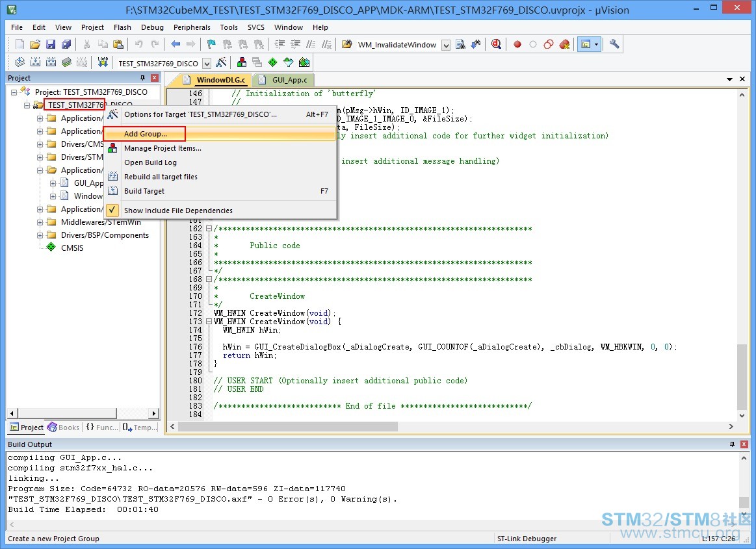Pin the Project panel

click(142, 77)
